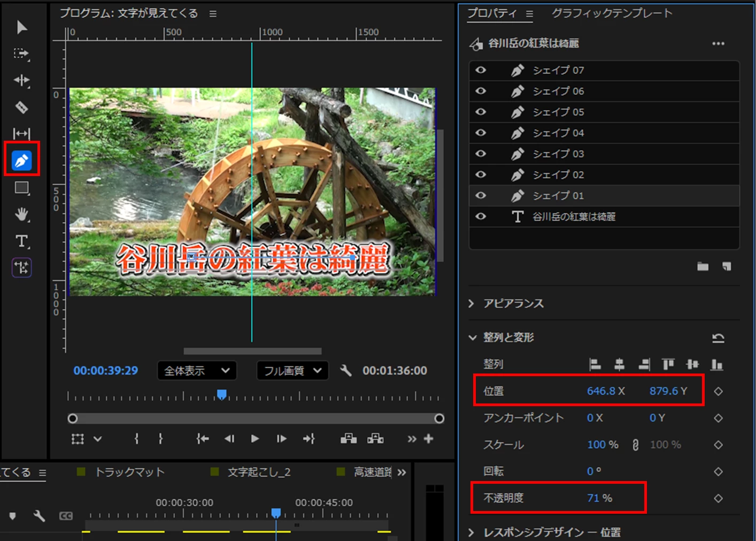The image size is (756, 541).
Task: Switch to the 文字起こし_2 sequence tab
Action: point(259,472)
